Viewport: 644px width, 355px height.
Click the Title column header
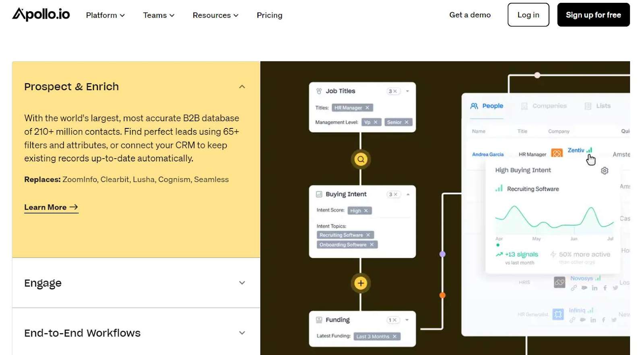click(x=522, y=131)
